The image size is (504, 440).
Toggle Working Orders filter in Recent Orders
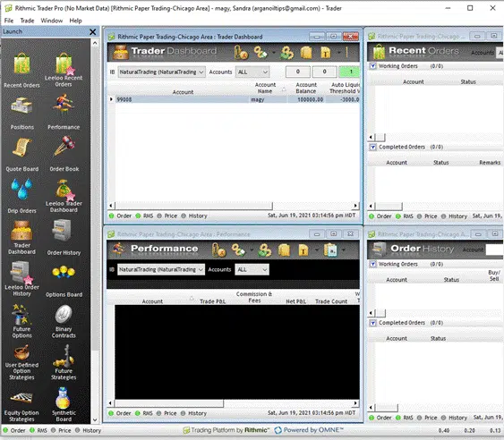372,66
